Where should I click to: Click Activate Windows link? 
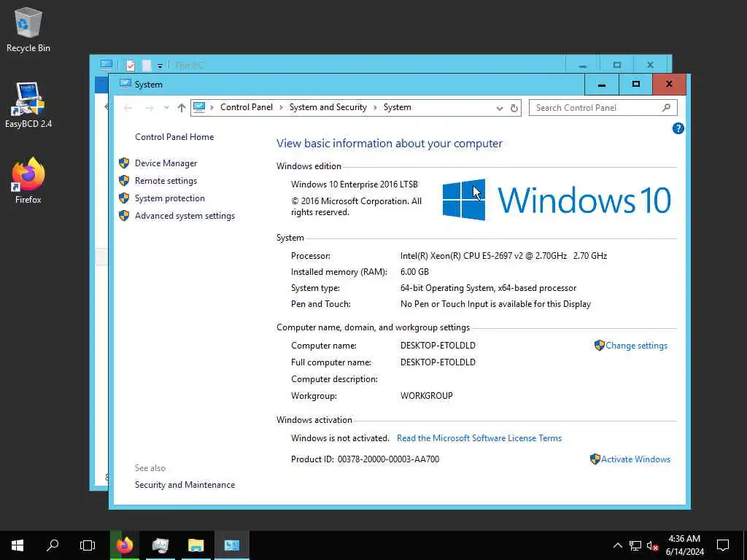(x=635, y=459)
